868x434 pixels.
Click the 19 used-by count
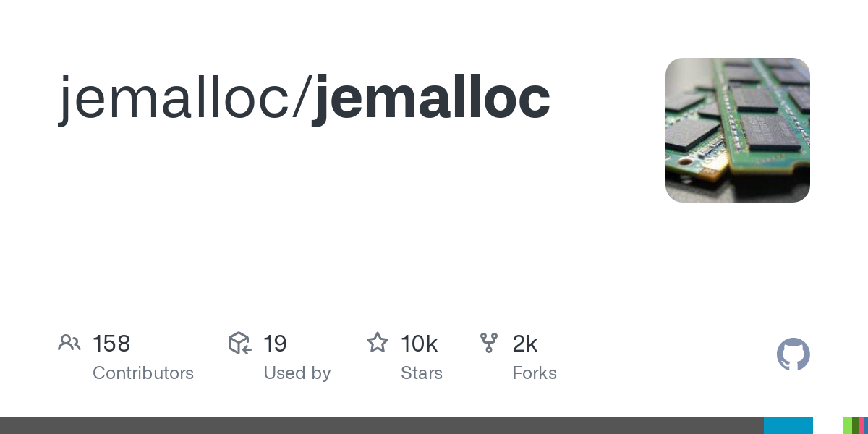tap(275, 344)
